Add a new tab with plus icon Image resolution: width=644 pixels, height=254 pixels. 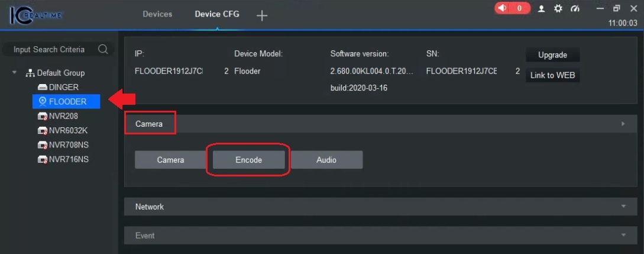coord(261,15)
